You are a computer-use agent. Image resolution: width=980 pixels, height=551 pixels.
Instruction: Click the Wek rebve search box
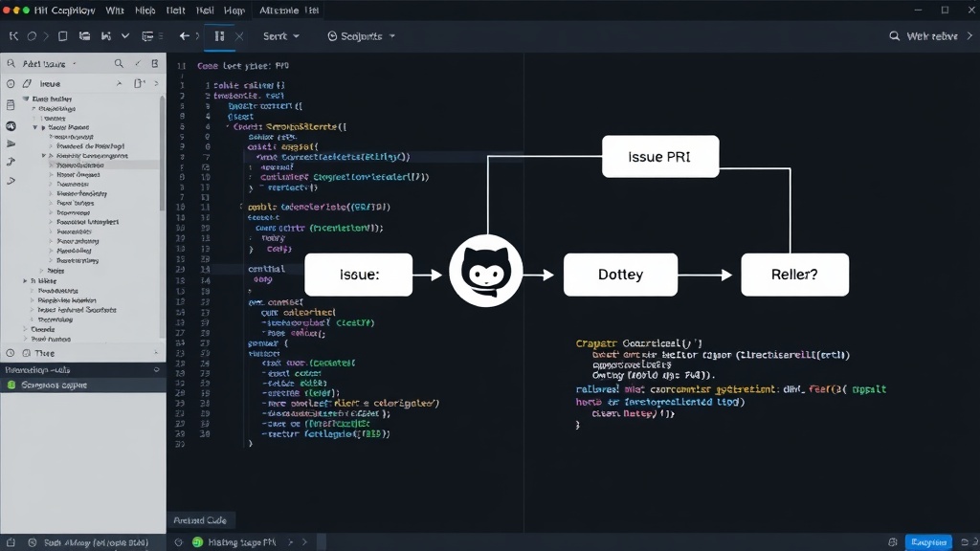932,36
